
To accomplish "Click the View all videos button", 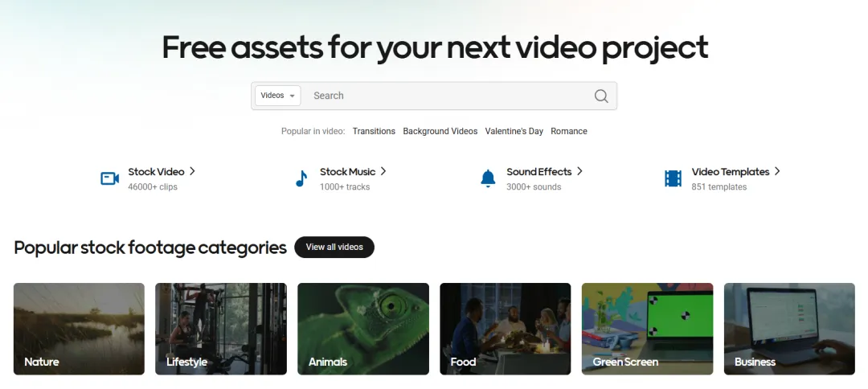I will [x=334, y=247].
